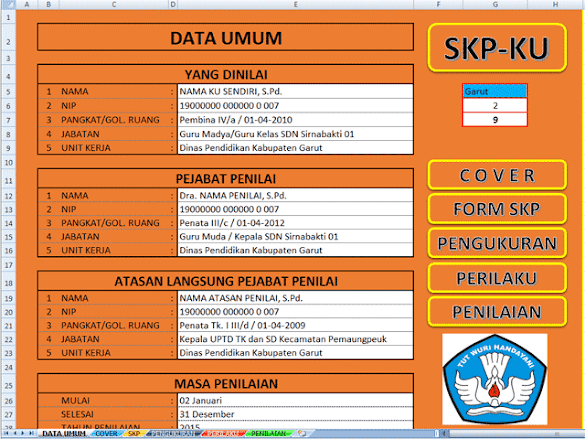Click the horizontal scrollbar at the bottom
The width and height of the screenshot is (585, 439).
[511, 434]
